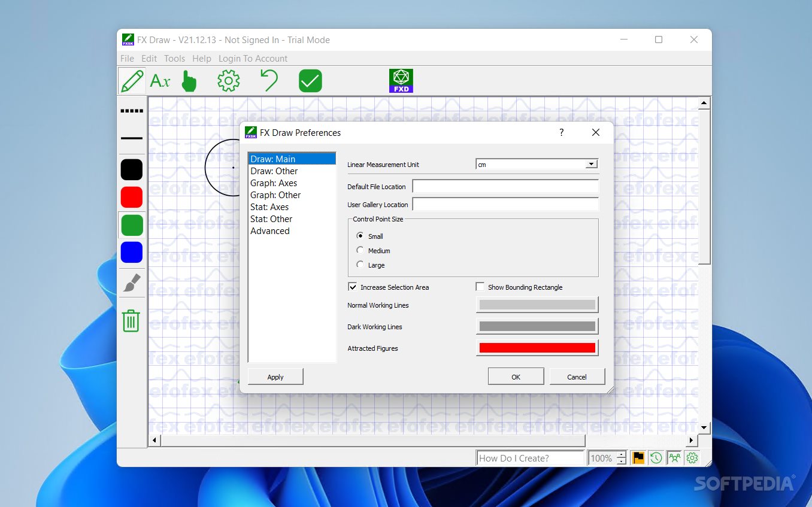Image resolution: width=812 pixels, height=507 pixels.
Task: Click the Cancel button
Action: click(577, 377)
